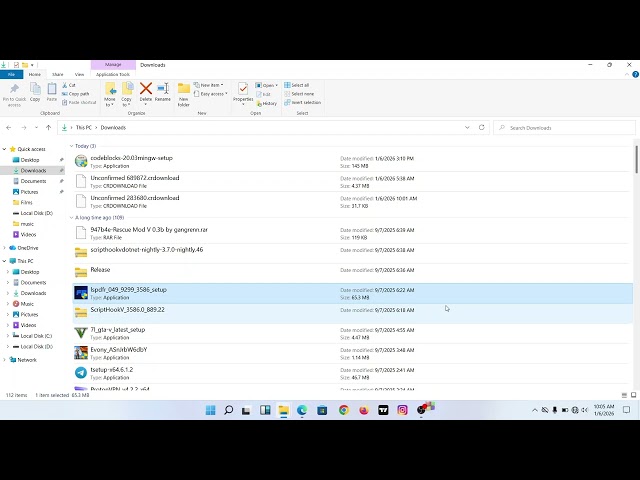Open Google Chrome from taskbar

coord(344,410)
